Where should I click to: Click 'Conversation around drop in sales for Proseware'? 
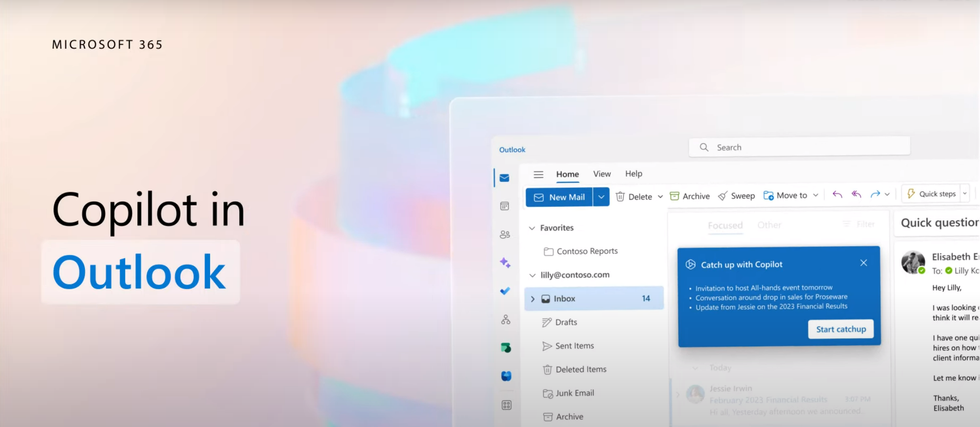point(771,297)
